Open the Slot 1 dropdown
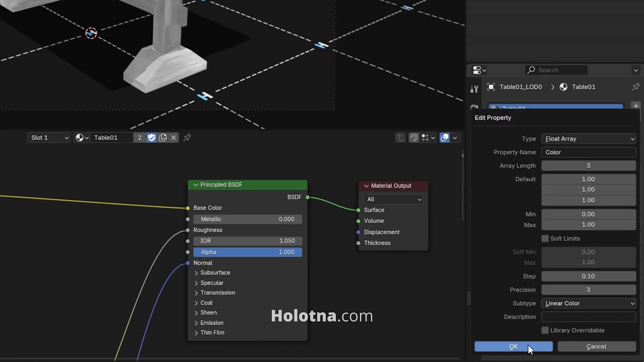This screenshot has height=362, width=644. 49,138
